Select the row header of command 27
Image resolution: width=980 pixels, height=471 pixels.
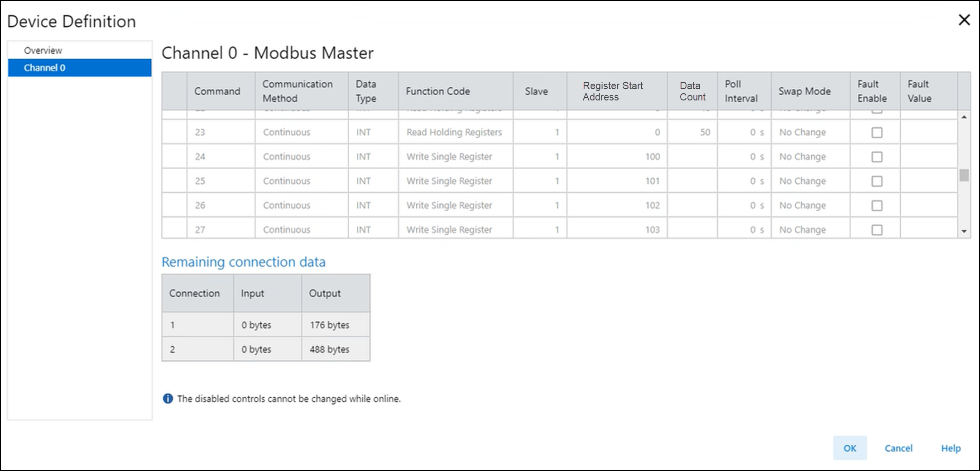(x=174, y=229)
